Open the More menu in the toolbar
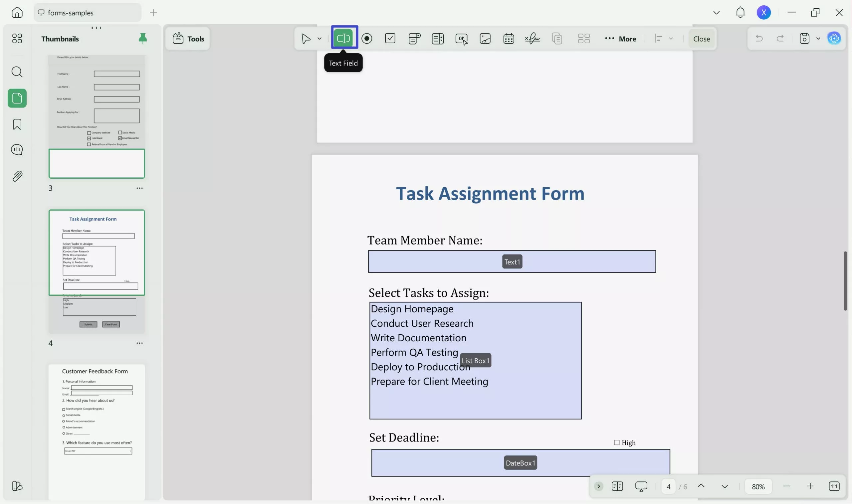This screenshot has height=504, width=852. coord(621,38)
